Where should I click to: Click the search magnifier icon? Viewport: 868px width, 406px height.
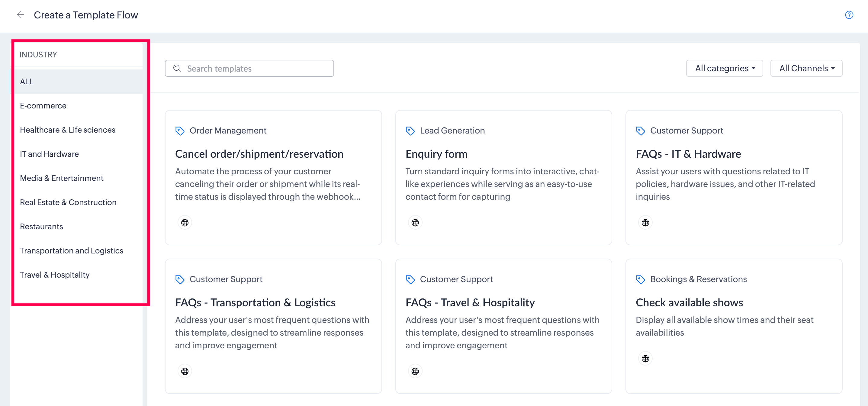[x=177, y=68]
